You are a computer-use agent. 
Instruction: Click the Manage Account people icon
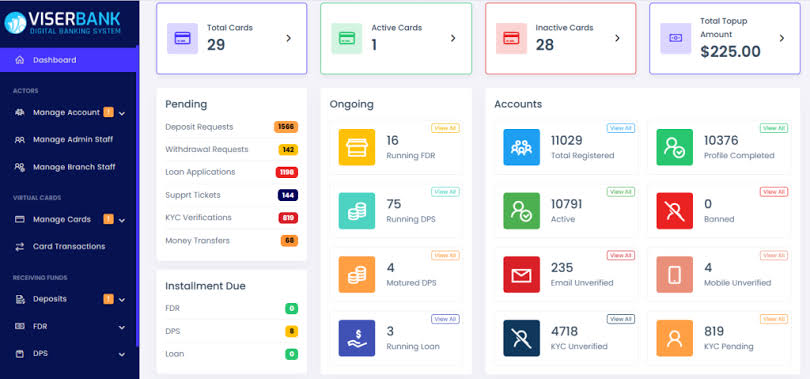(x=20, y=112)
